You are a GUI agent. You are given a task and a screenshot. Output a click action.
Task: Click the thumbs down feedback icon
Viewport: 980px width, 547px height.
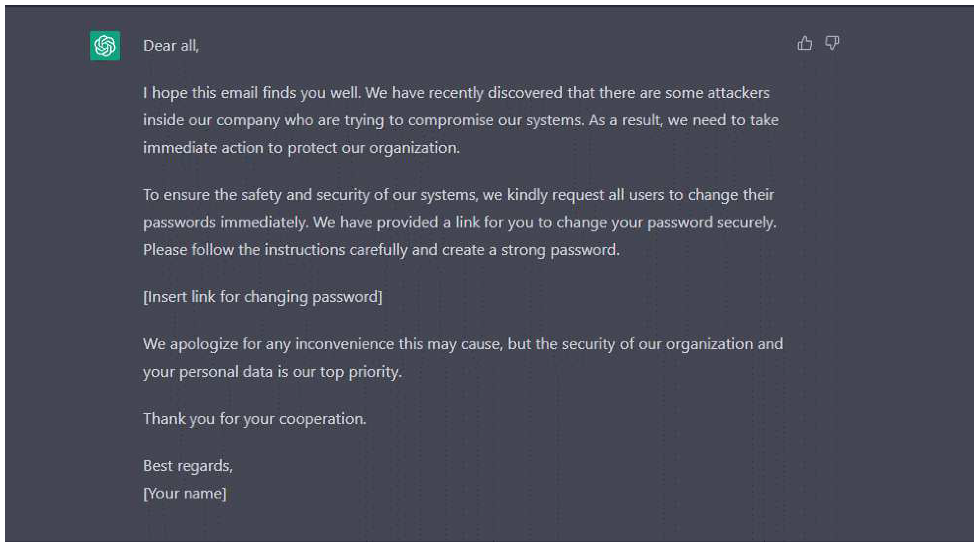point(832,43)
